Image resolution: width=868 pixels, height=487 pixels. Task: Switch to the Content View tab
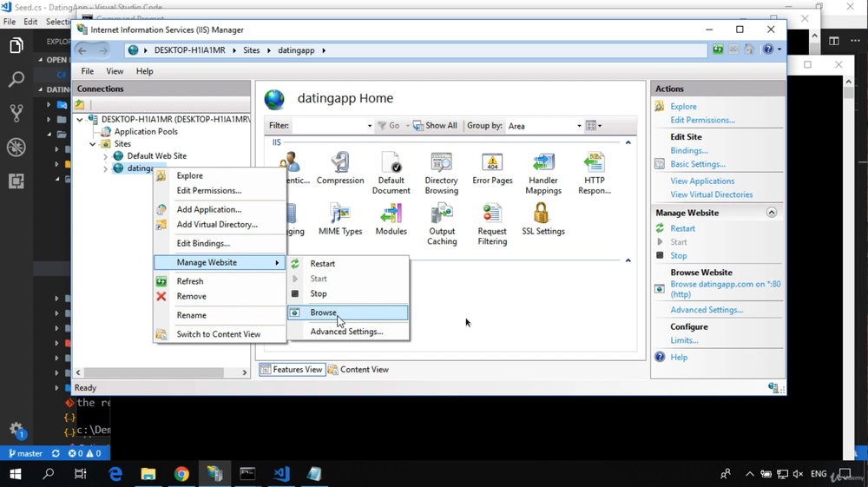point(358,370)
